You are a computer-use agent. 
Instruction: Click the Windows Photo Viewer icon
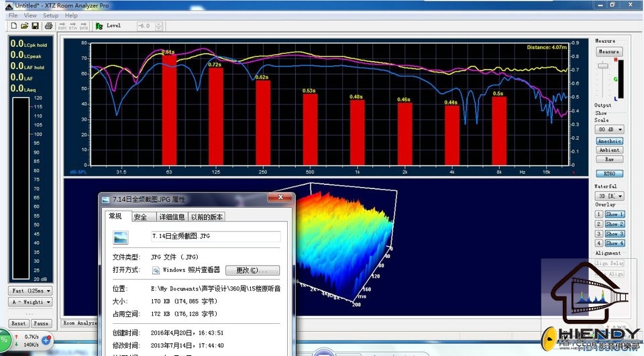click(156, 270)
